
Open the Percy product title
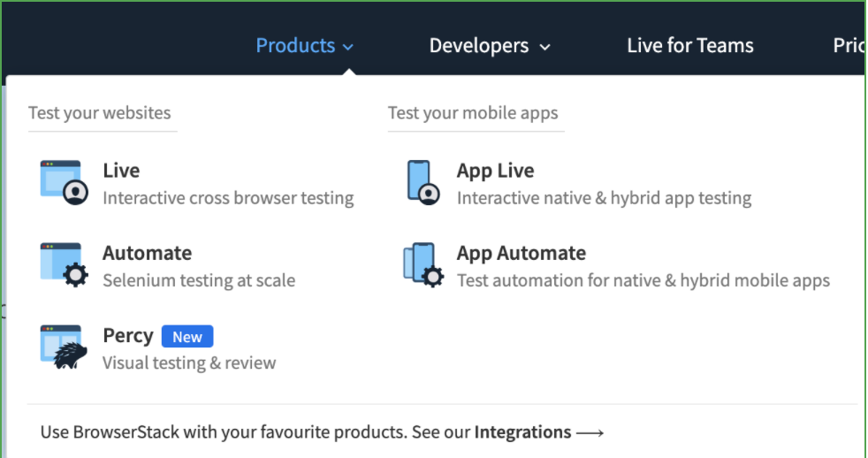pos(127,336)
